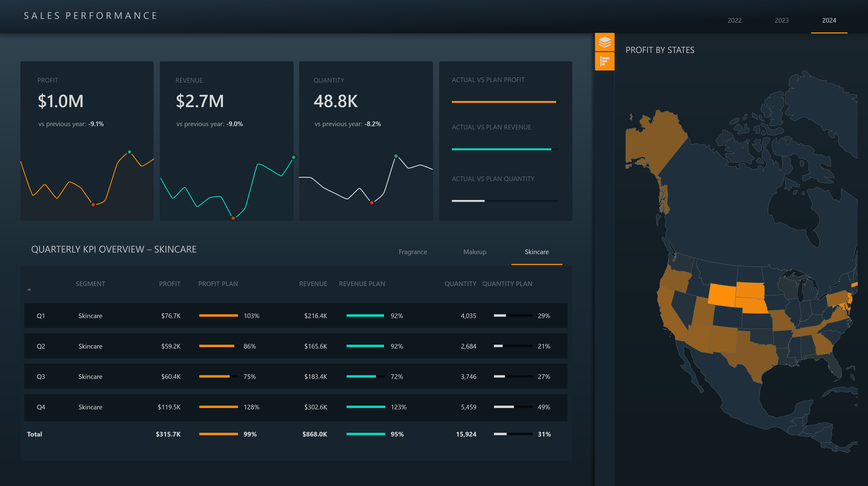Screen dimensions: 868x486
Task: Select the Skincare category tab
Action: 536,252
